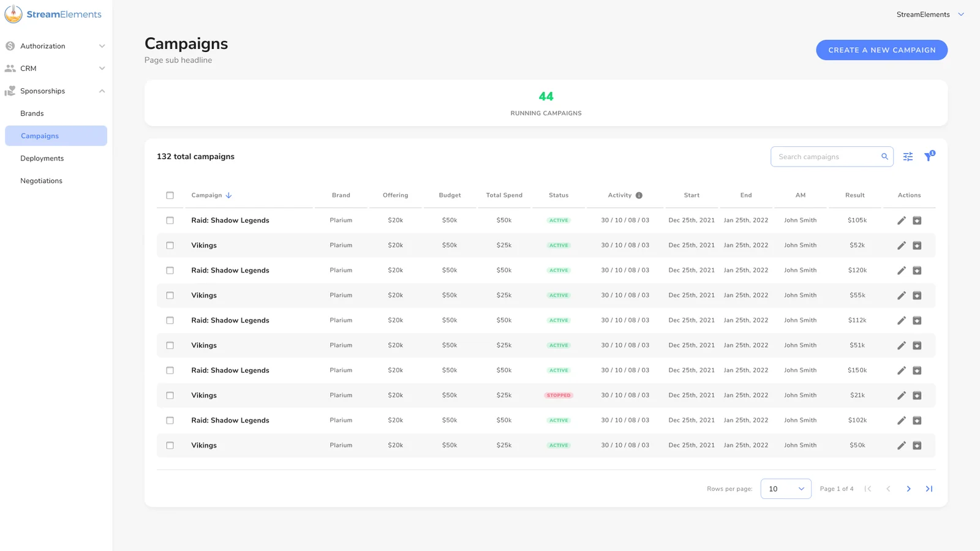Check the row with $102k result
The height and width of the screenshot is (551, 980).
point(170,421)
